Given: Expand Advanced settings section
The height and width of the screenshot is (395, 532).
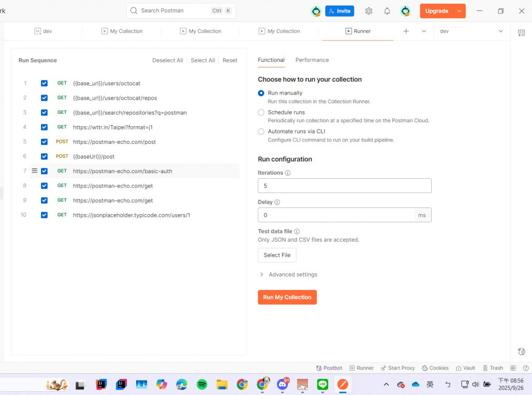Looking at the screenshot, I should click(x=289, y=274).
